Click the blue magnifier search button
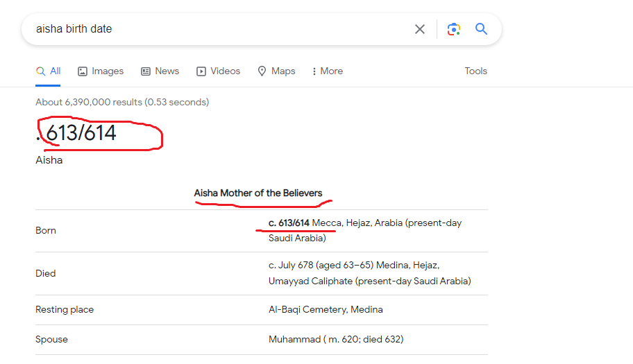 481,29
